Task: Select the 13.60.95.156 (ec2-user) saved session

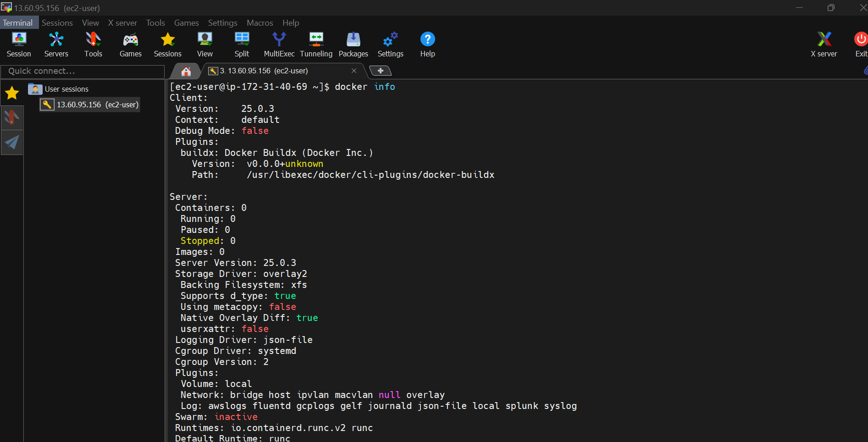Action: pos(90,105)
